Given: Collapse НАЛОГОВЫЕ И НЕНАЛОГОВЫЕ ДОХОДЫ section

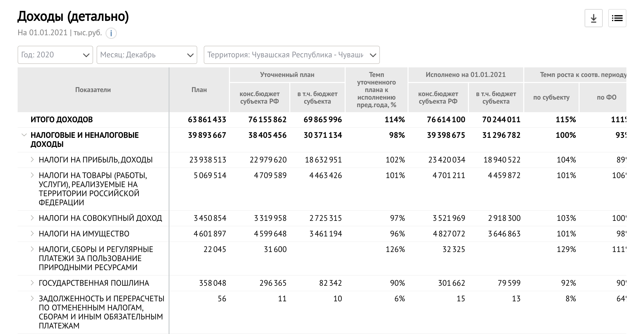Looking at the screenshot, I should 24,135.
